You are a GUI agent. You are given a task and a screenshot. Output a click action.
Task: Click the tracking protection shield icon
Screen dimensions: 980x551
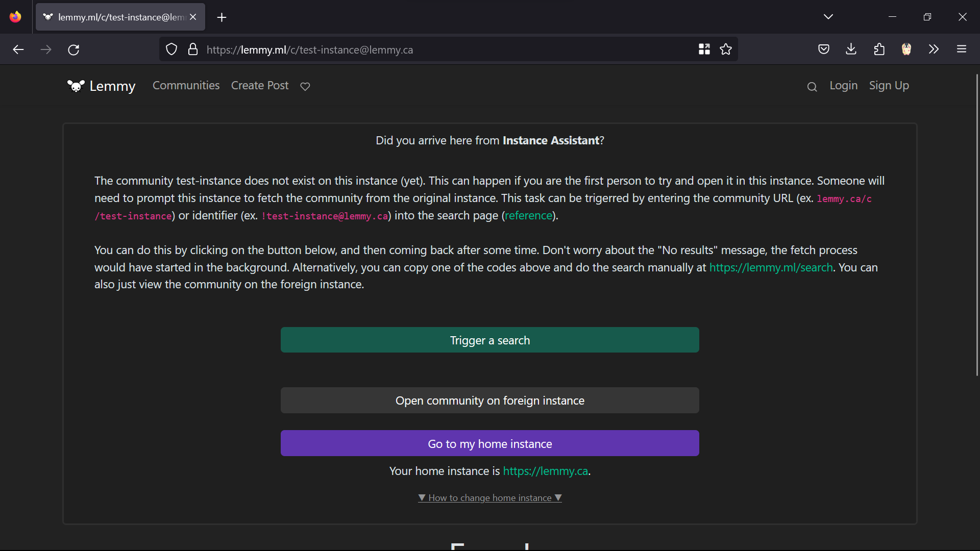(171, 49)
